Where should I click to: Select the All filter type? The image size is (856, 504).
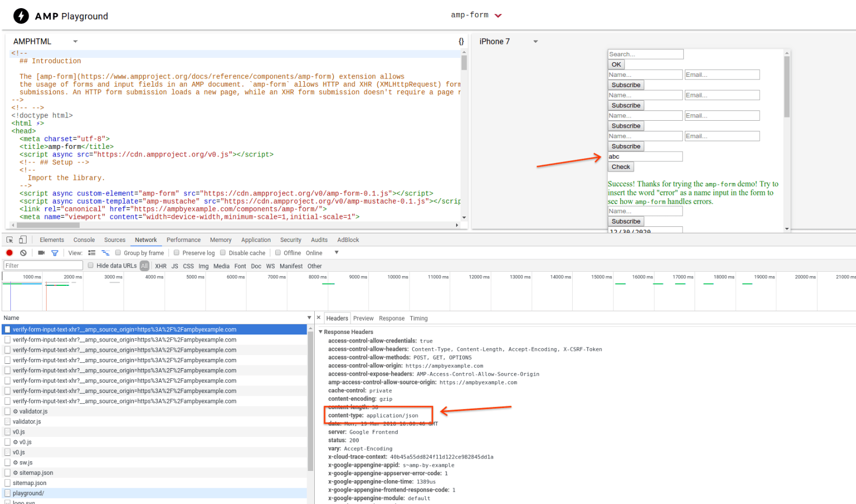[x=144, y=266]
